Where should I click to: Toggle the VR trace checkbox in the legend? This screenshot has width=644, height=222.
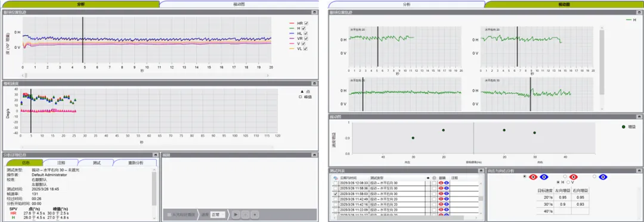click(306, 39)
